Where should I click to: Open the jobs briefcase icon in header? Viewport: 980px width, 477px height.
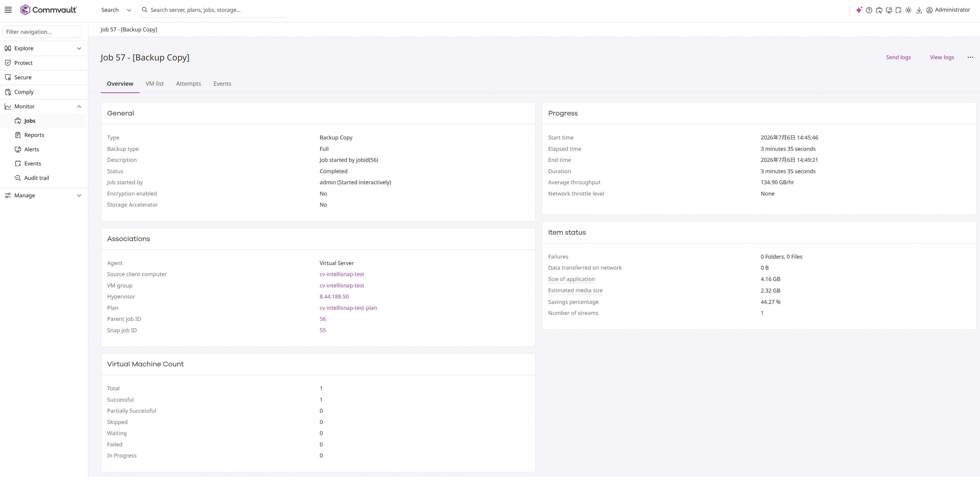pos(879,10)
